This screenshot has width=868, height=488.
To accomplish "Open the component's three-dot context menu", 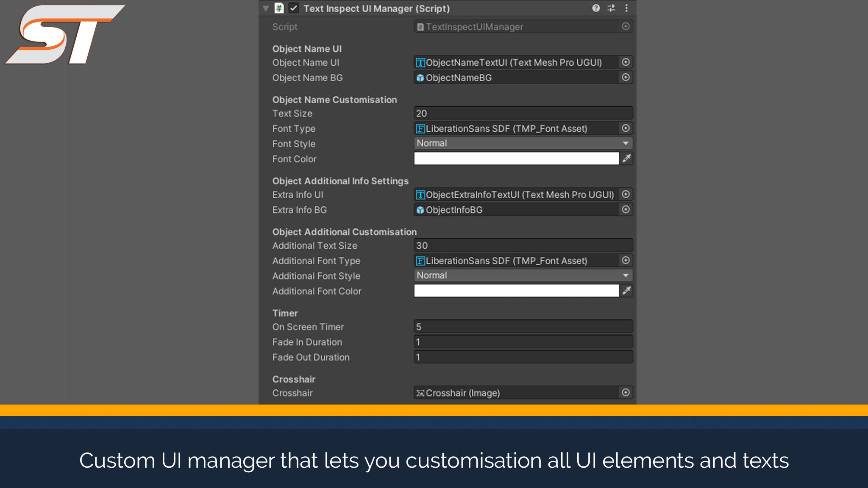I will coord(627,8).
